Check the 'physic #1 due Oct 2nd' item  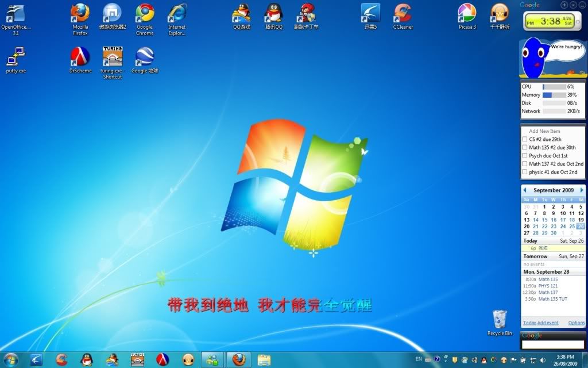point(525,172)
